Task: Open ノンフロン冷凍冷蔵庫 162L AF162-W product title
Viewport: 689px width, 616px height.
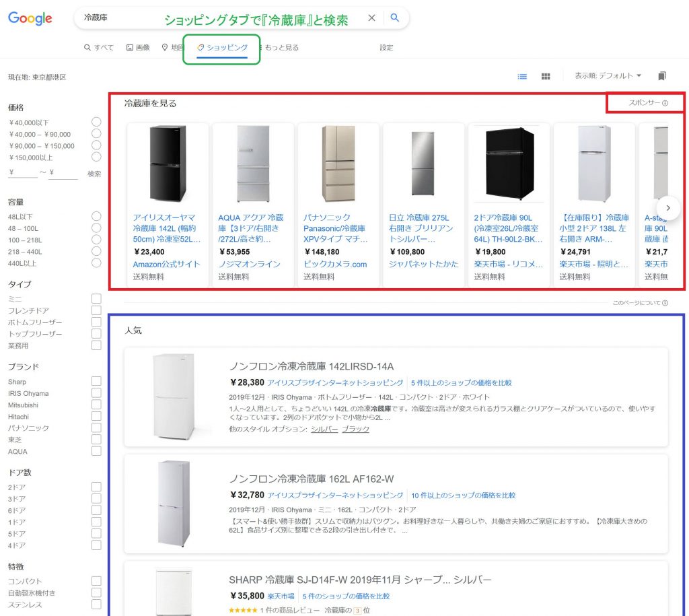Action: click(x=312, y=479)
